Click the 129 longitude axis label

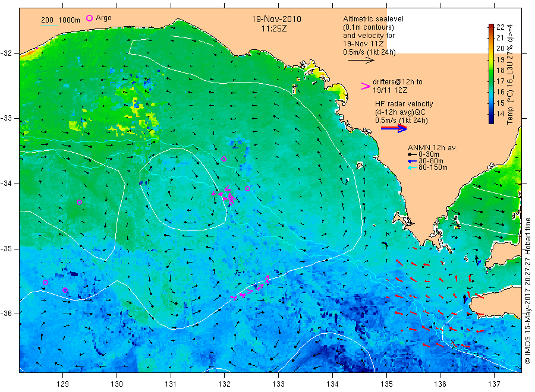pos(63,384)
